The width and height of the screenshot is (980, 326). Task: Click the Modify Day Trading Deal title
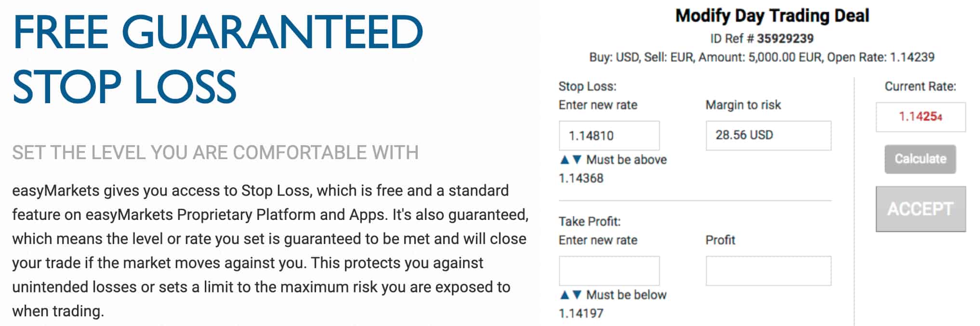pos(772,16)
